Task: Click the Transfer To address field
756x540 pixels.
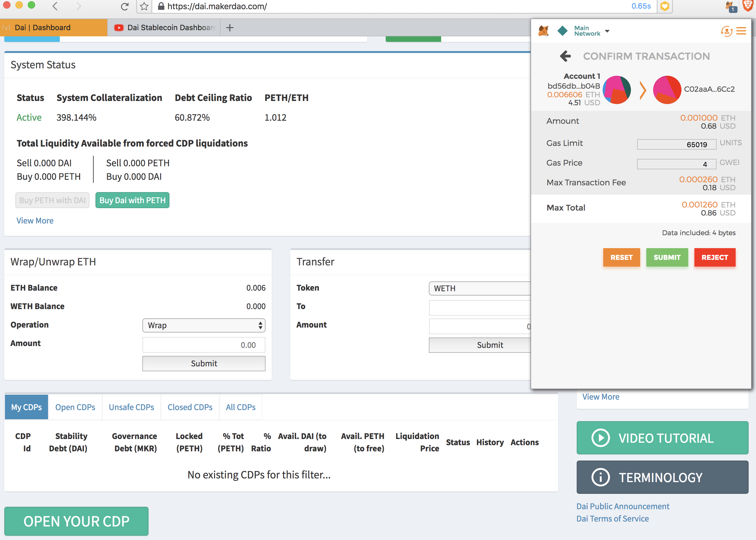Action: pyautogui.click(x=479, y=308)
